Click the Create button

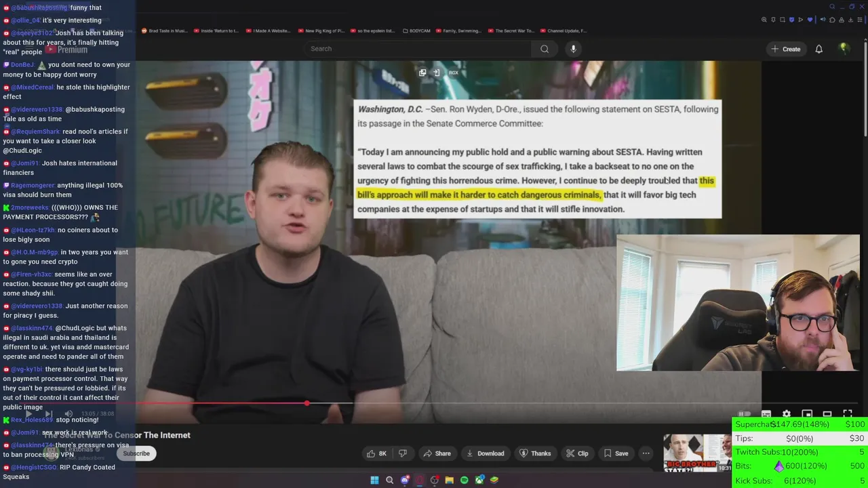pos(785,49)
